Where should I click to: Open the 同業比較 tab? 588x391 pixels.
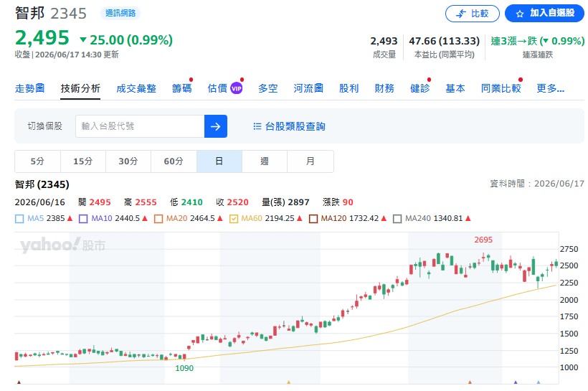coord(501,88)
